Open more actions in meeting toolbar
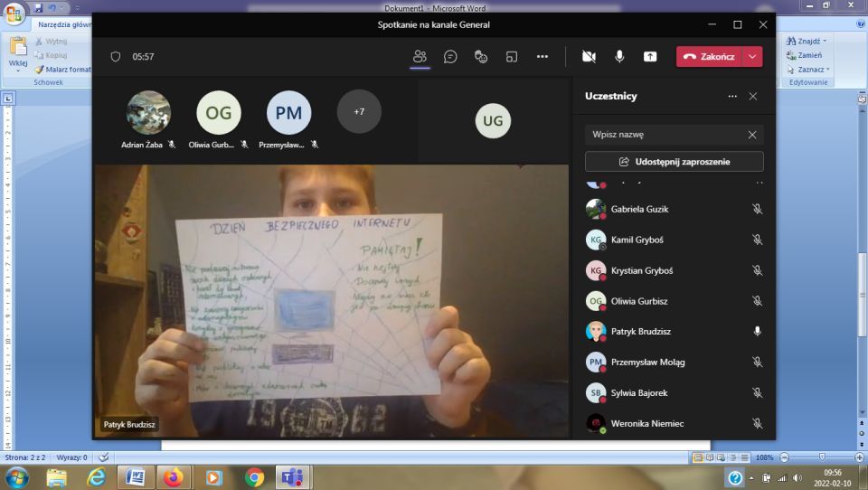Image resolution: width=868 pixels, height=490 pixels. pyautogui.click(x=542, y=56)
